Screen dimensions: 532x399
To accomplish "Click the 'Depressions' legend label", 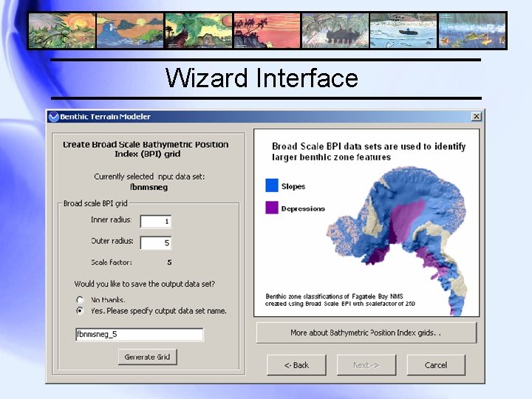I will tap(303, 208).
